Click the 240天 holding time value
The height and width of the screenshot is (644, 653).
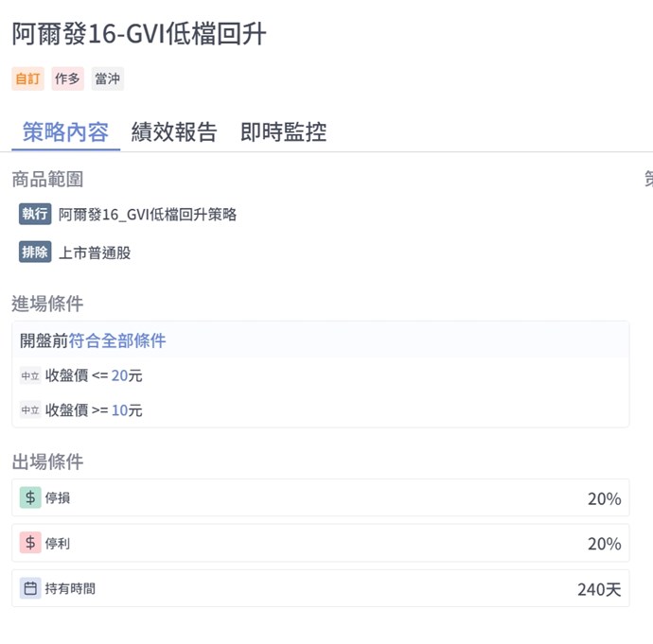[x=599, y=589]
